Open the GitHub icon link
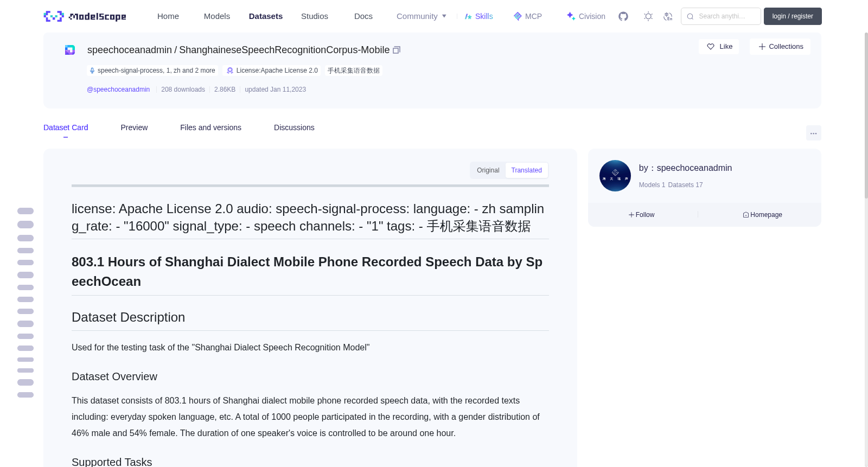This screenshot has height=467, width=868. coord(623,16)
